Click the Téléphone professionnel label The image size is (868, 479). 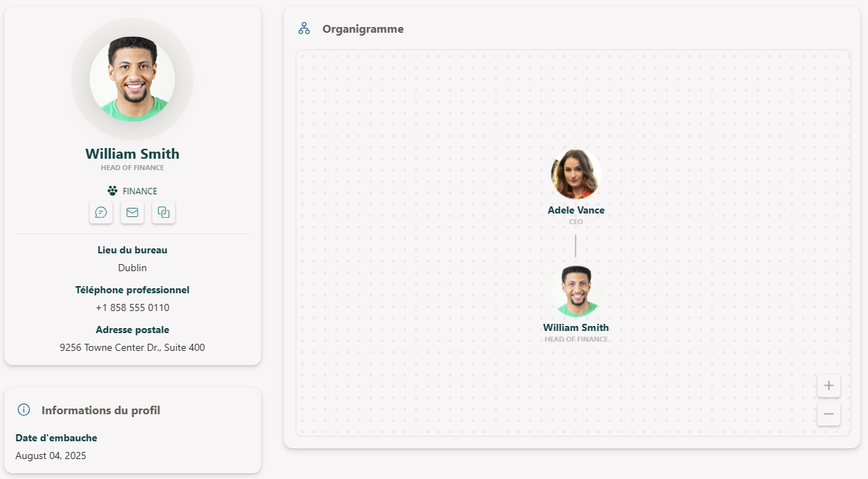click(132, 290)
